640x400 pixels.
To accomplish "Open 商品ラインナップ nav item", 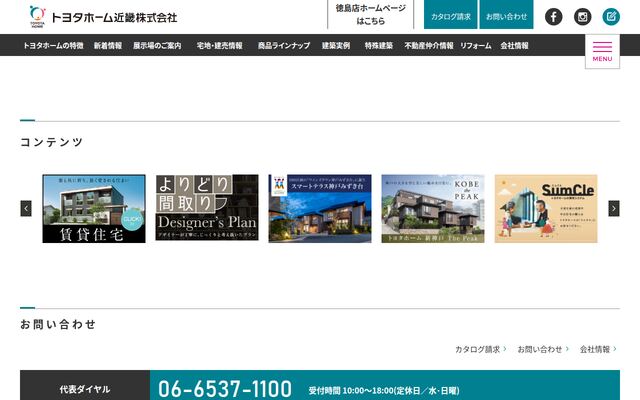I will tap(284, 46).
